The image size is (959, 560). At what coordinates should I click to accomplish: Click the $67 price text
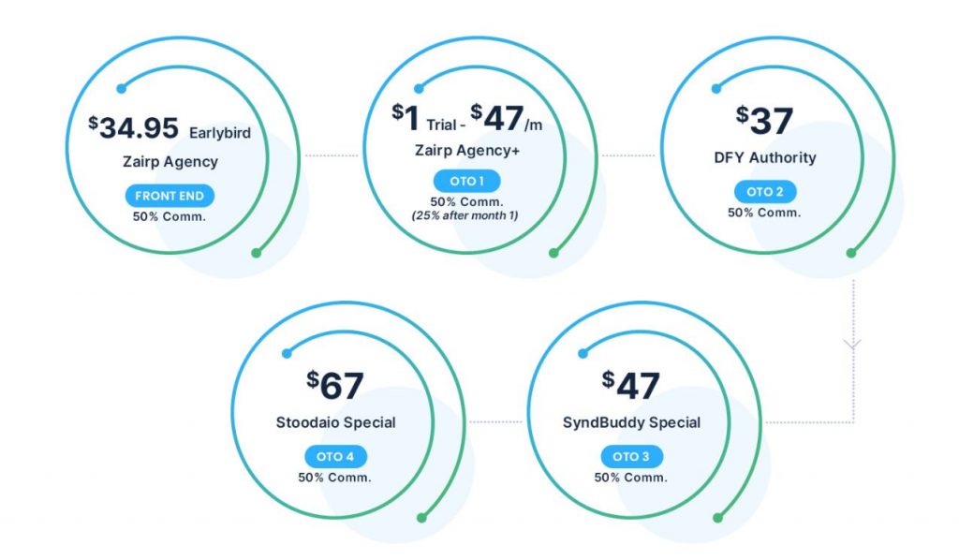(x=335, y=385)
